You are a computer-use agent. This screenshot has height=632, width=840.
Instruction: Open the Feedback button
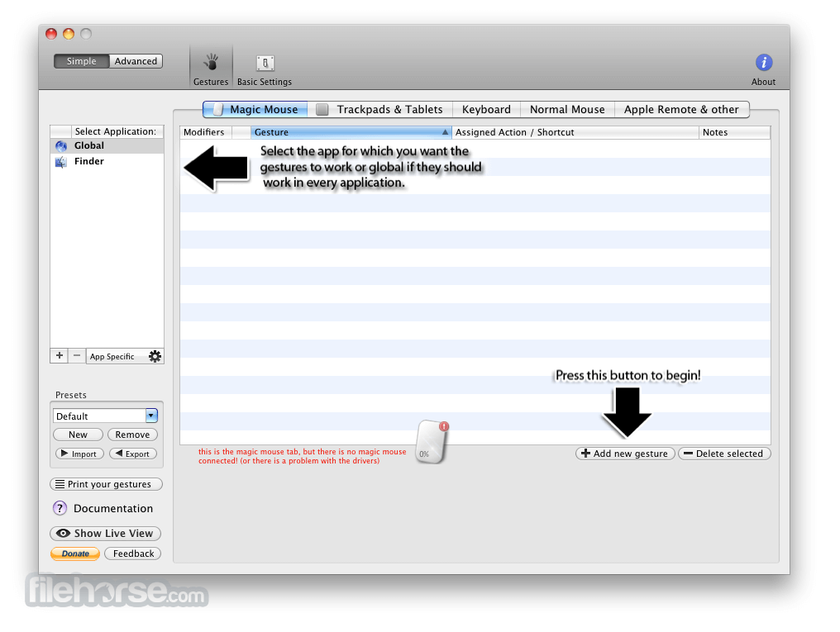133,554
